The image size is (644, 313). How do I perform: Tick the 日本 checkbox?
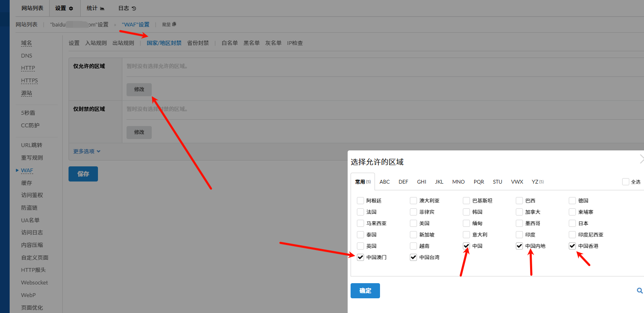click(572, 223)
